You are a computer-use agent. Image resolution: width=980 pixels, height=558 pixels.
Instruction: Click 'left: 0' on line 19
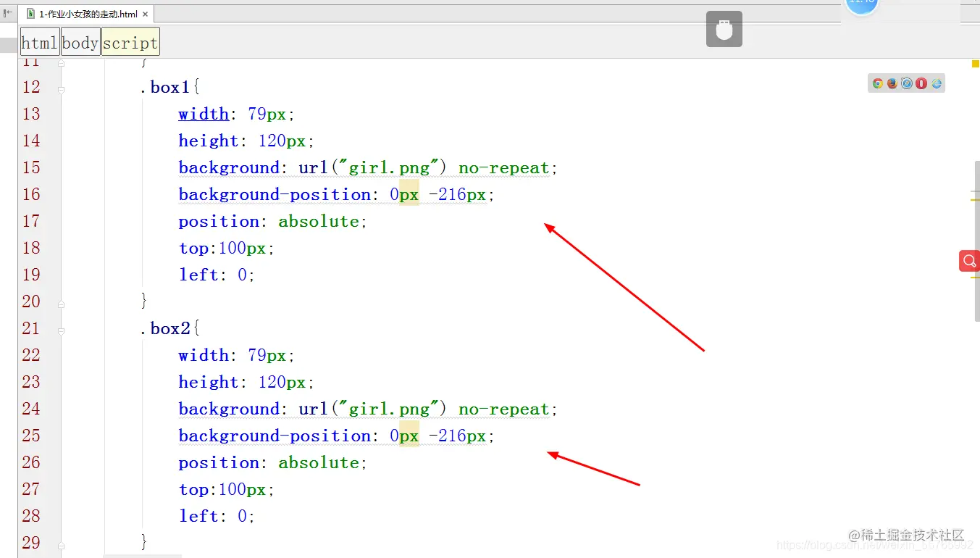pyautogui.click(x=217, y=275)
